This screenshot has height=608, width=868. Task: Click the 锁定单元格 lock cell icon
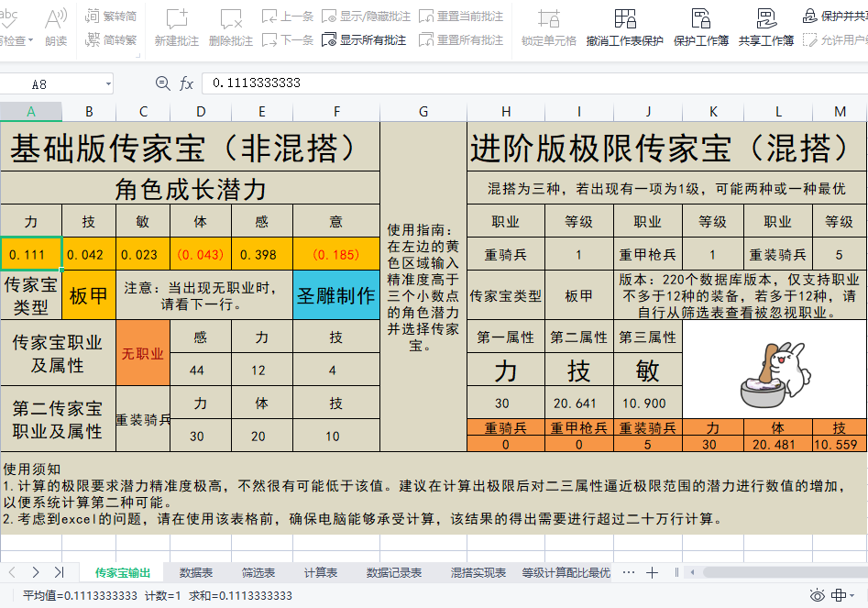549,19
